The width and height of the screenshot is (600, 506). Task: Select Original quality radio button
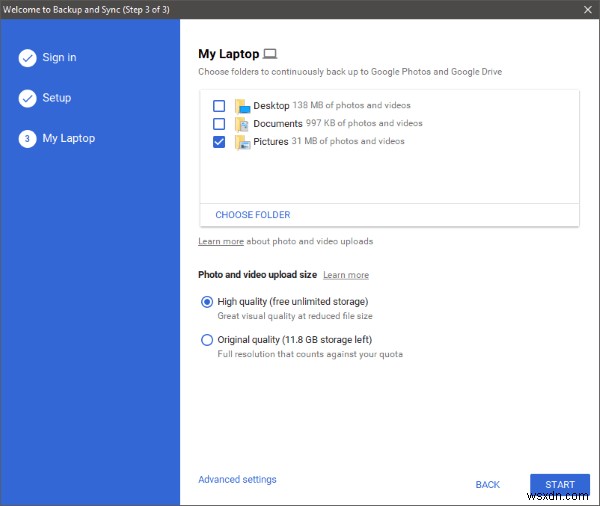[207, 340]
